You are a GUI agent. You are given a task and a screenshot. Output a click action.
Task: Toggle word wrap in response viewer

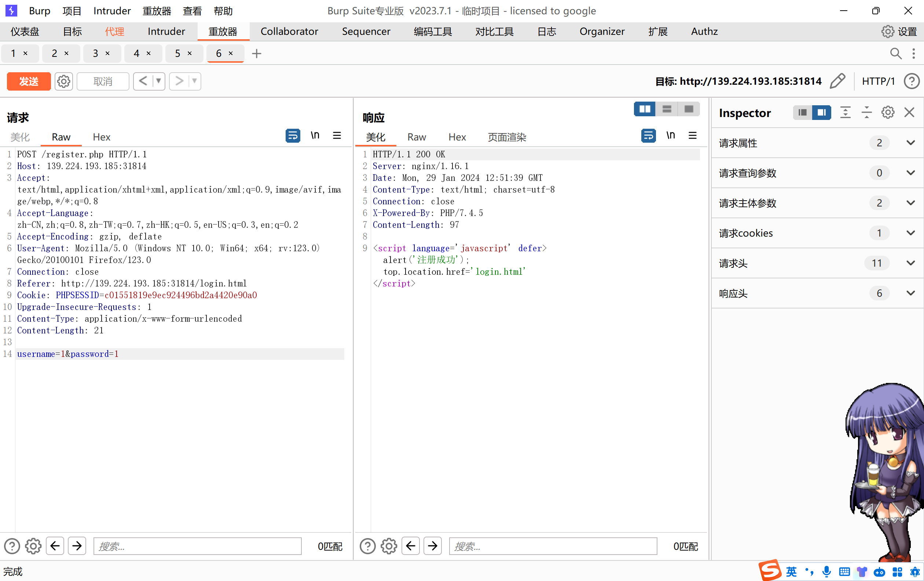tap(649, 135)
